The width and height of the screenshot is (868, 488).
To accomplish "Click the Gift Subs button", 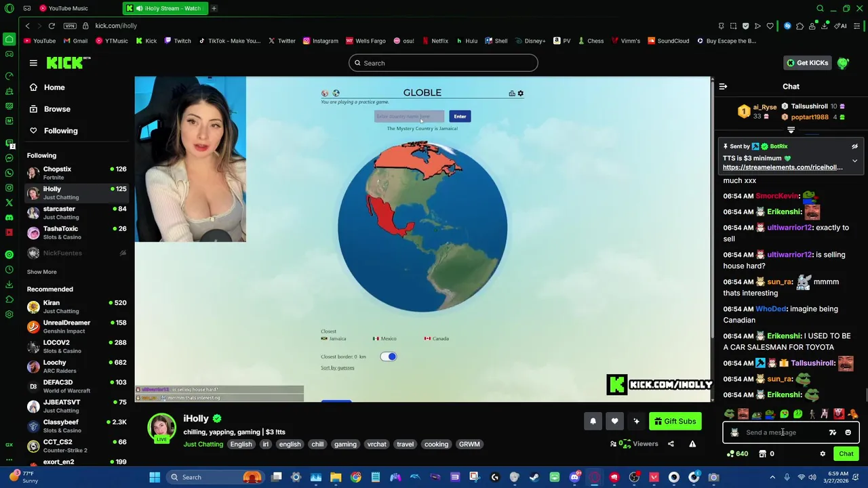I will tap(675, 422).
